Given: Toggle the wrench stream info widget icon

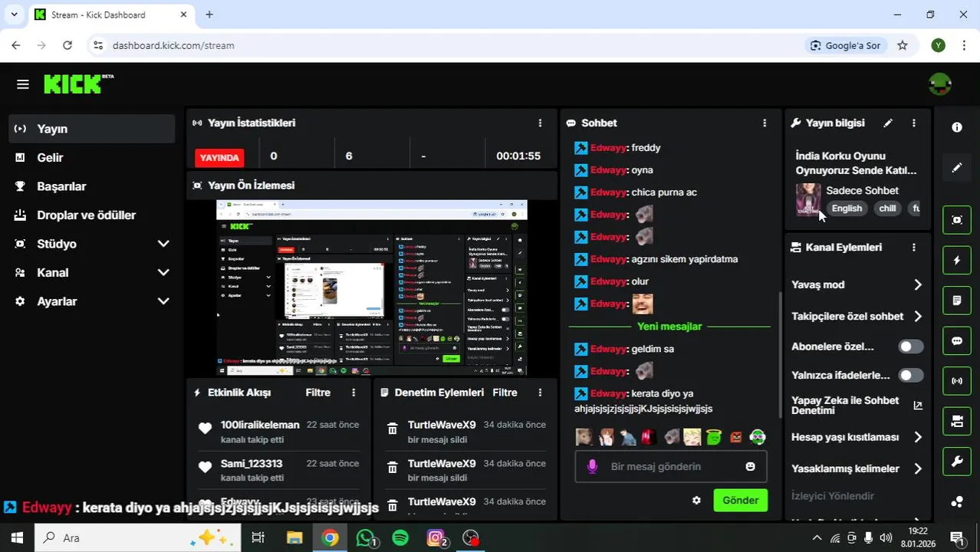Looking at the screenshot, I should [x=957, y=462].
